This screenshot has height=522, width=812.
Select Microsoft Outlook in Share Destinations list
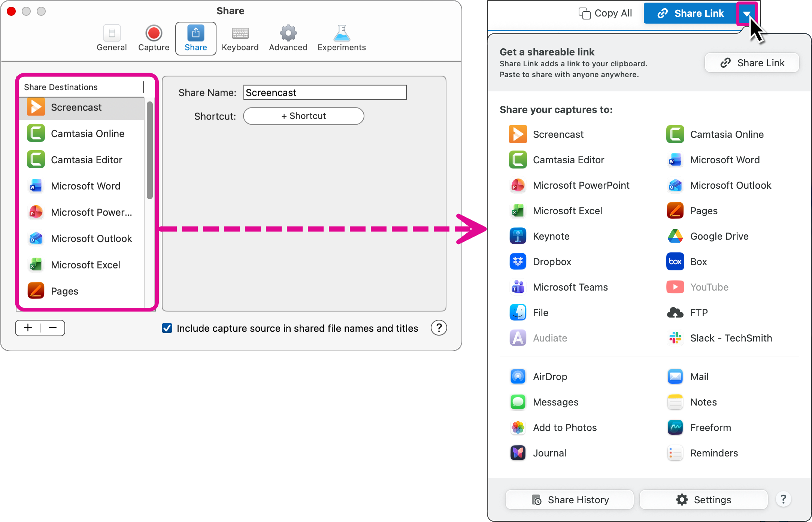coord(82,239)
